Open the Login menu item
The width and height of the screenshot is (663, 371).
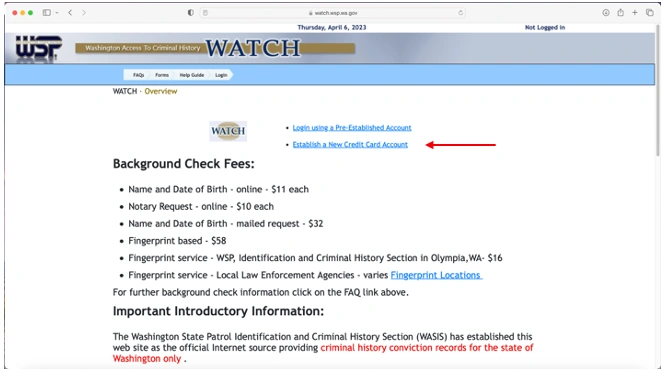pyautogui.click(x=221, y=75)
